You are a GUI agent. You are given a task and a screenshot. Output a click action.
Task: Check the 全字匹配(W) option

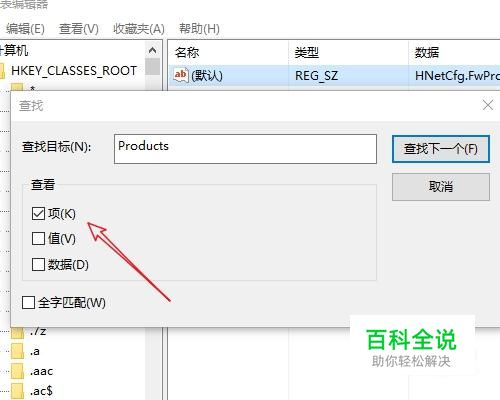pos(28,303)
